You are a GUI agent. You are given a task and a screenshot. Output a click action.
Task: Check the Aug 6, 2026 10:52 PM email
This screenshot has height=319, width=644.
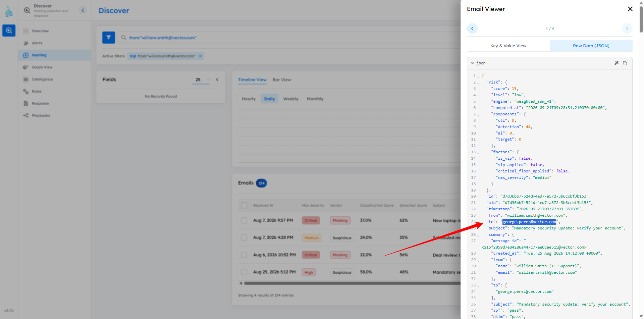(x=244, y=255)
